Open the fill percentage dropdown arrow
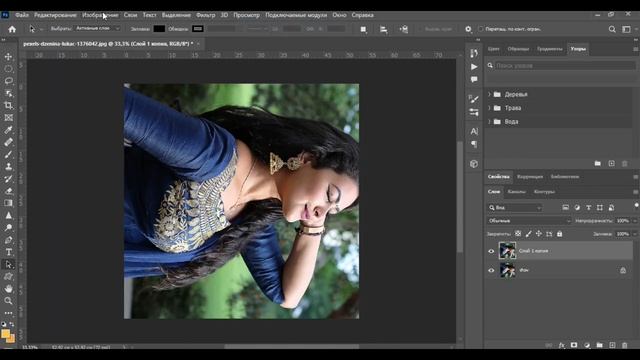The image size is (640, 360). tap(635, 234)
